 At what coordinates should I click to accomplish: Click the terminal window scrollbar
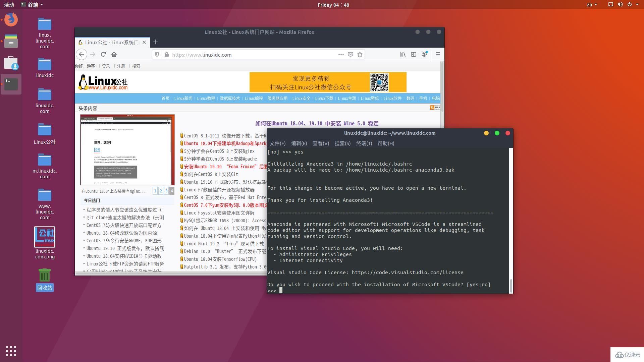pos(511,286)
